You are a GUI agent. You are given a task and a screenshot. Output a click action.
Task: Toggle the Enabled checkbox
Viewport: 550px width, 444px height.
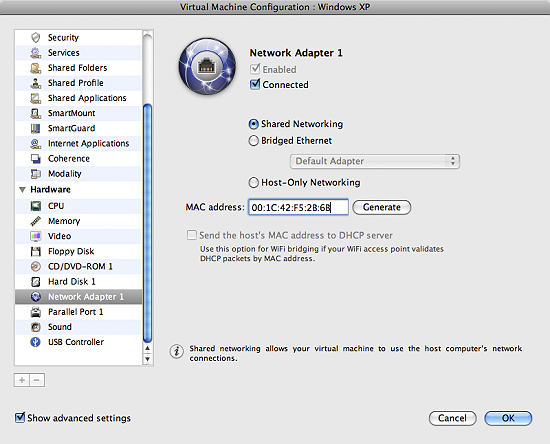coord(255,69)
